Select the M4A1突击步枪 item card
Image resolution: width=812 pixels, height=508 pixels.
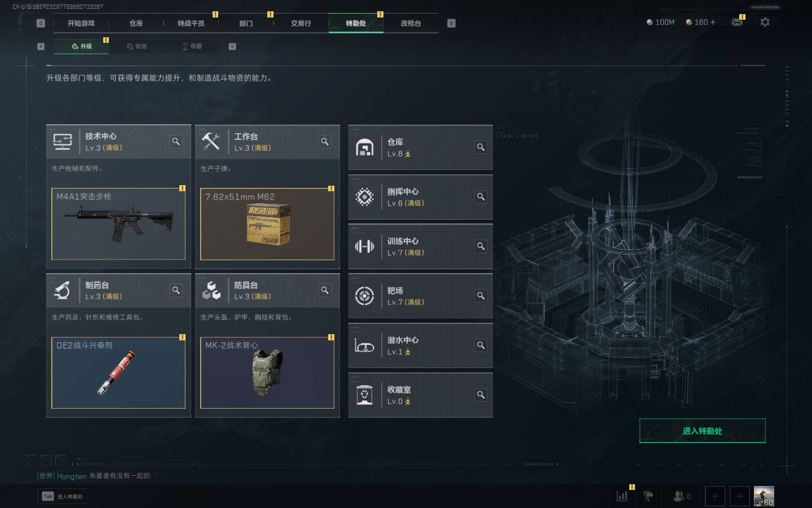(x=118, y=224)
